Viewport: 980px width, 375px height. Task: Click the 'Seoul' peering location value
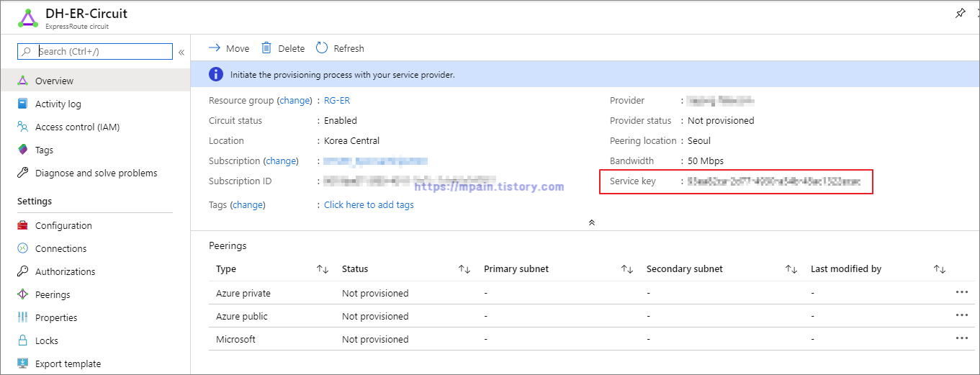coord(699,141)
